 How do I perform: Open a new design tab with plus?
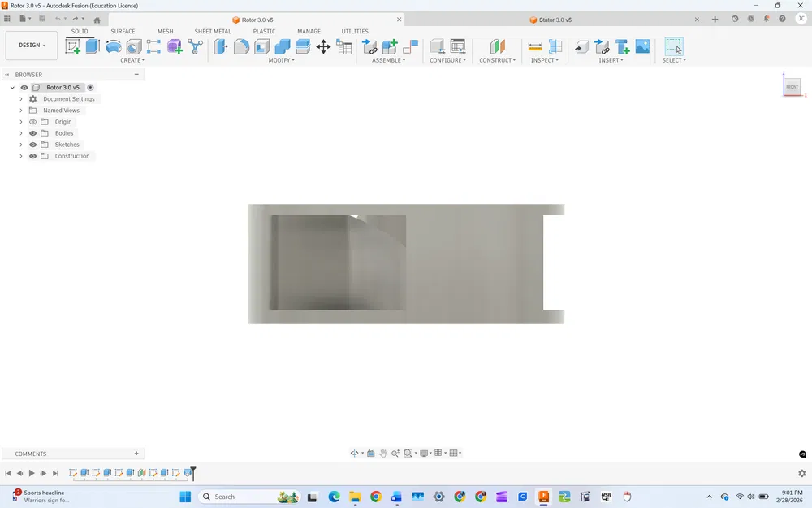pos(715,20)
